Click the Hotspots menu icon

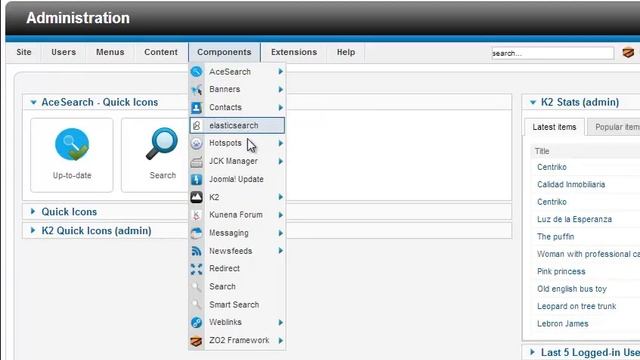196,143
